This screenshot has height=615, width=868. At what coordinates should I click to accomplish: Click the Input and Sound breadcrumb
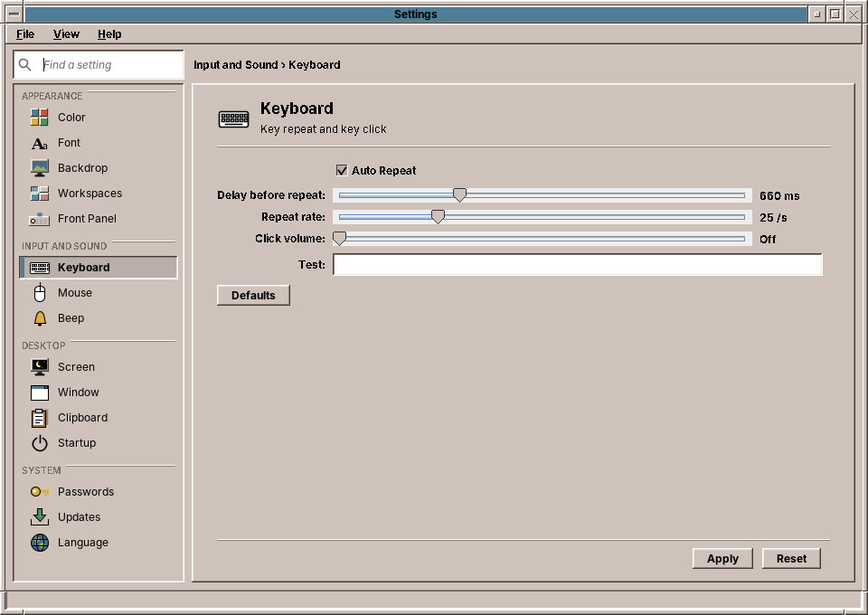coord(235,65)
